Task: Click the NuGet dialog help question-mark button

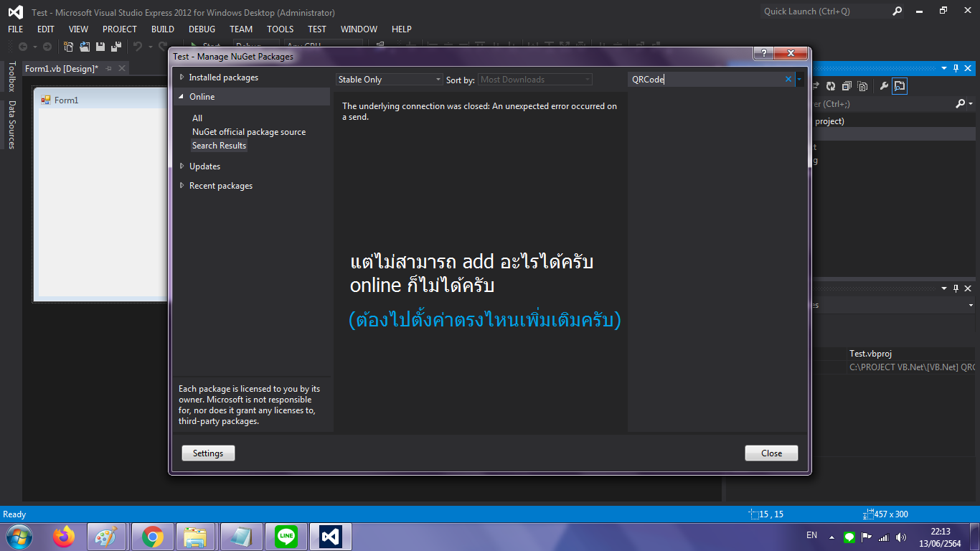Action: click(x=763, y=54)
